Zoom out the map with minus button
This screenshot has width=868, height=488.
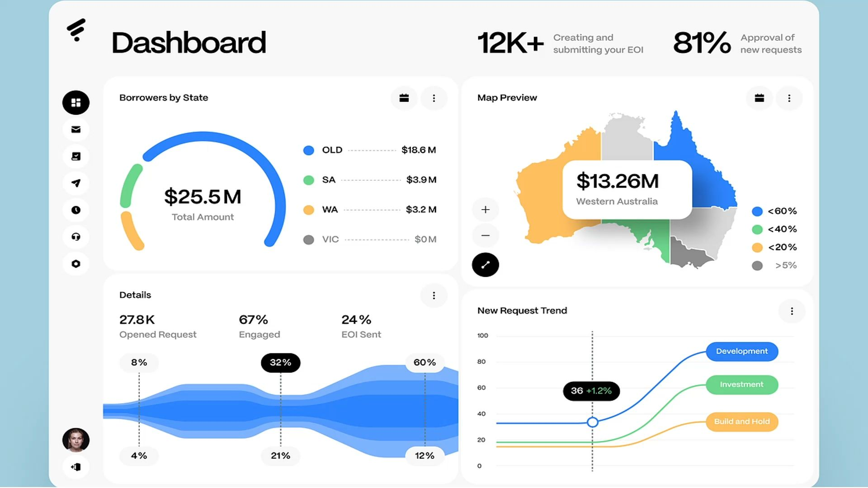pos(485,235)
